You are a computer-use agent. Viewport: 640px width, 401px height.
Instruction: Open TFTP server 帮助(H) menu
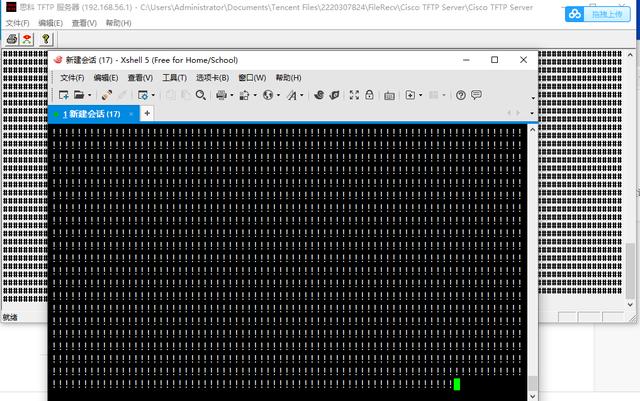pos(118,23)
